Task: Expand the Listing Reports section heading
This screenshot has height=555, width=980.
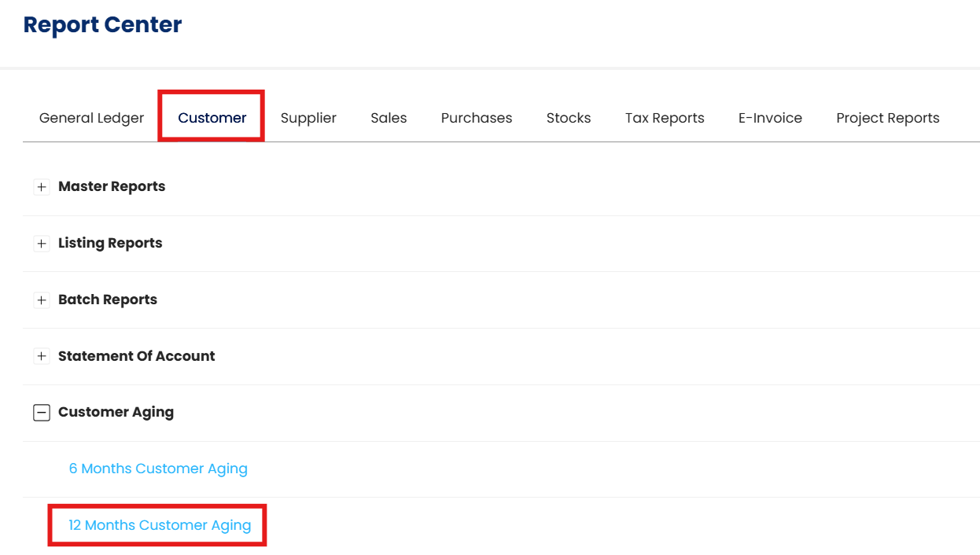Action: point(110,243)
